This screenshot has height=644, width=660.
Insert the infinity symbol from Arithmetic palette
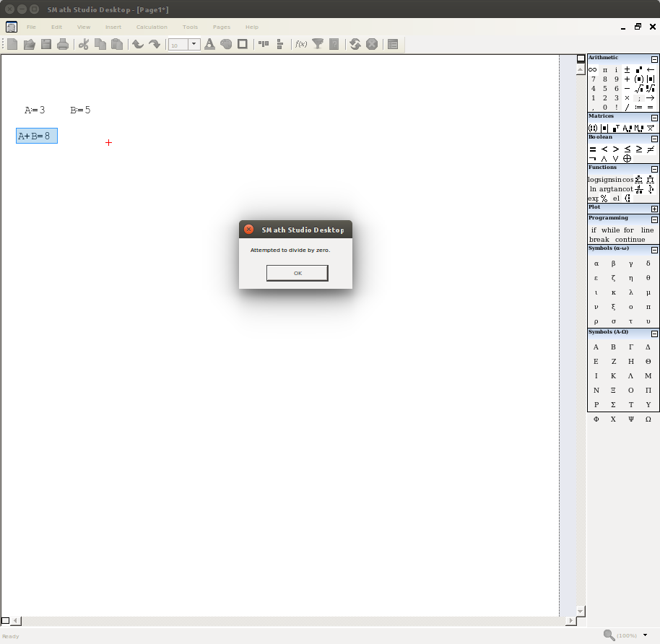(x=592, y=69)
